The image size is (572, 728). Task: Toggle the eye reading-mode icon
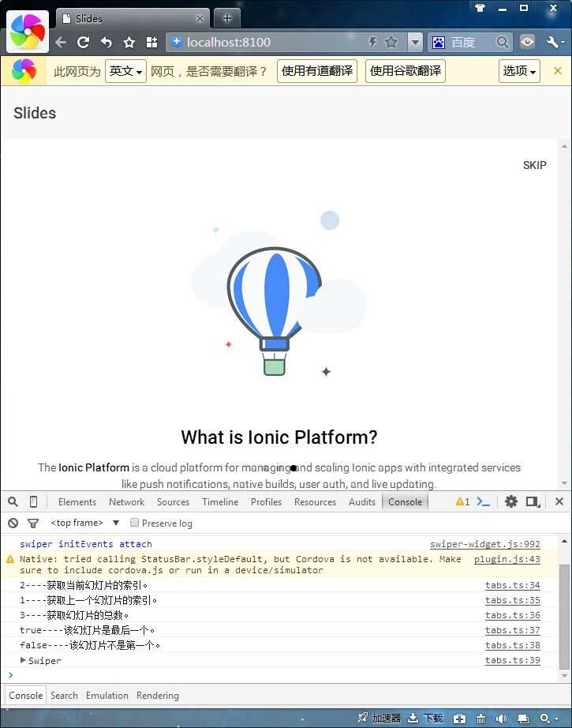point(527,43)
